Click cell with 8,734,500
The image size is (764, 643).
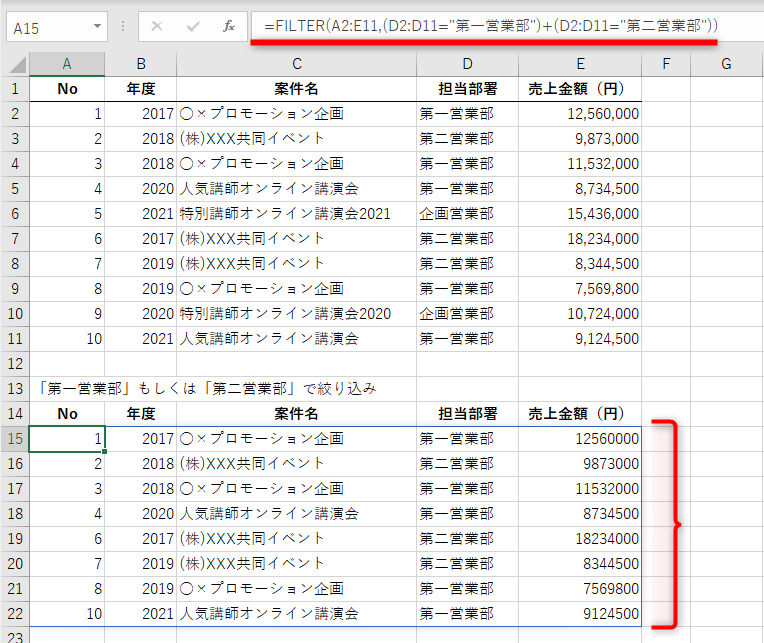click(x=580, y=189)
